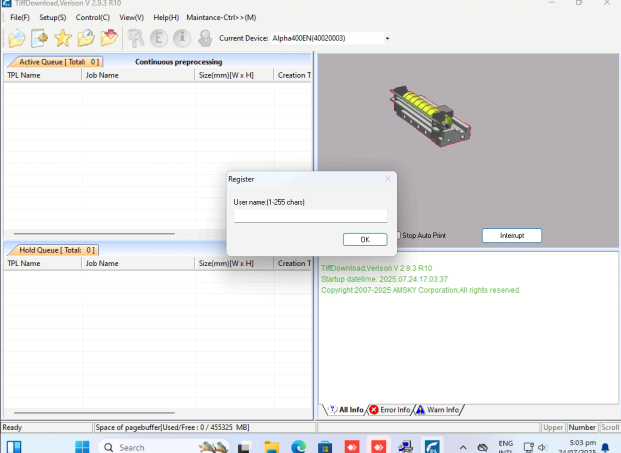Switch to the Warn Info tab
621x453 pixels.
tap(438, 410)
